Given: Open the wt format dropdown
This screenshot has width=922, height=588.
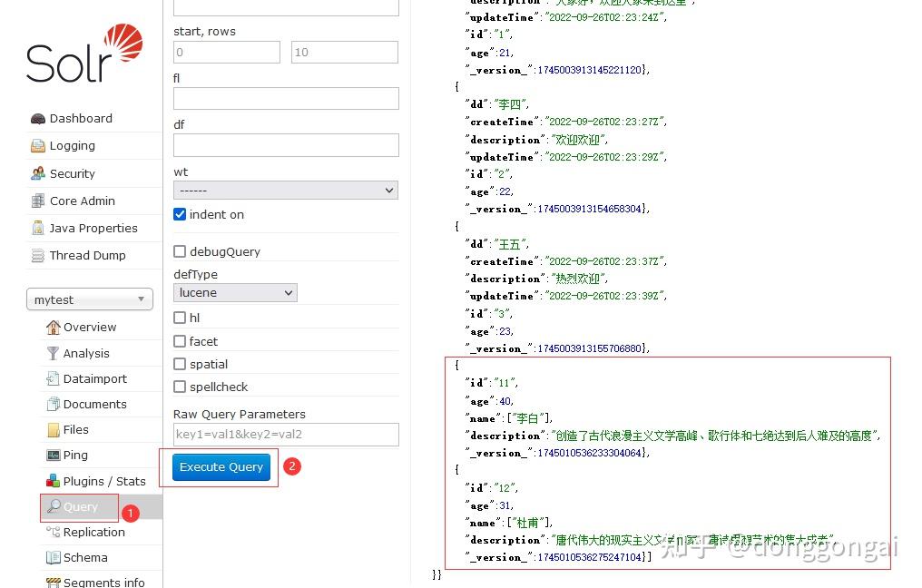Looking at the screenshot, I should tap(285, 190).
